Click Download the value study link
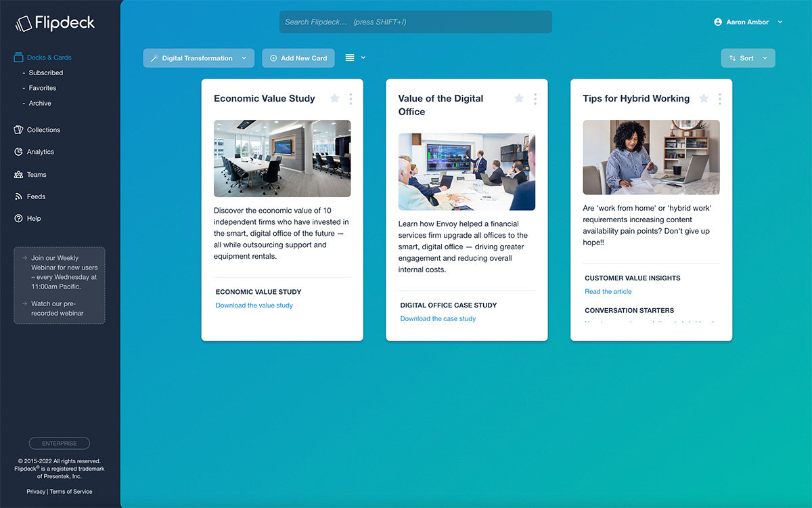 click(254, 305)
